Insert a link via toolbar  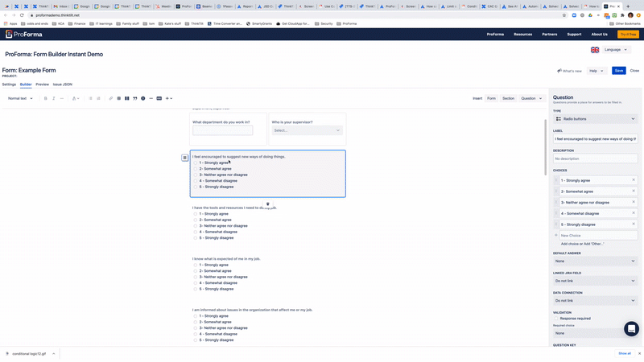(x=111, y=98)
